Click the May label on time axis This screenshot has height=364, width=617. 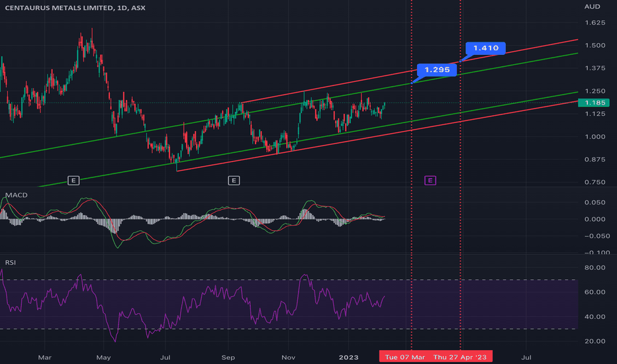coord(103,357)
